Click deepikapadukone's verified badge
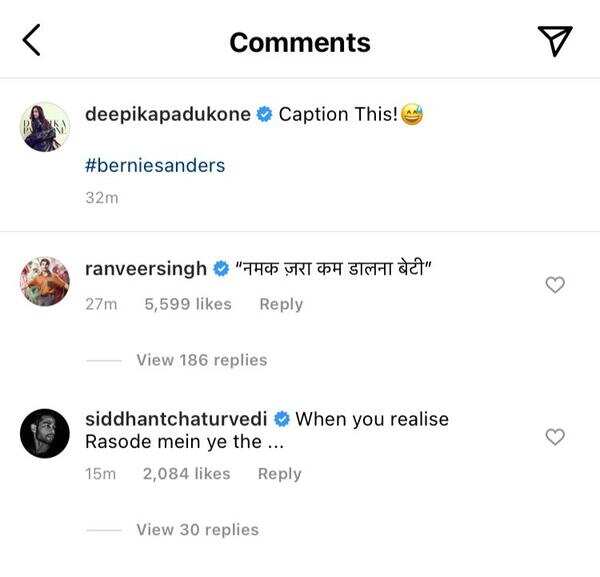 (x=264, y=116)
